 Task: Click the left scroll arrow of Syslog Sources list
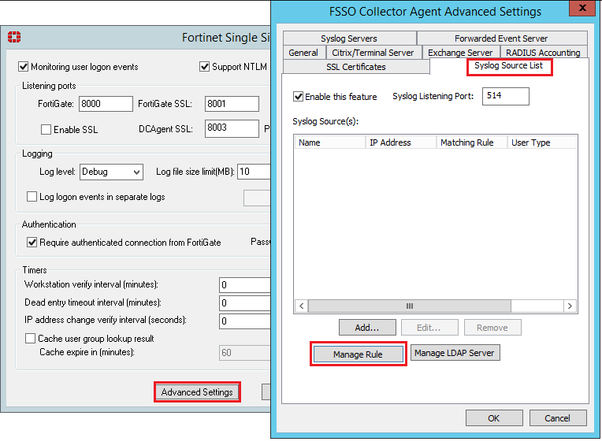click(301, 306)
